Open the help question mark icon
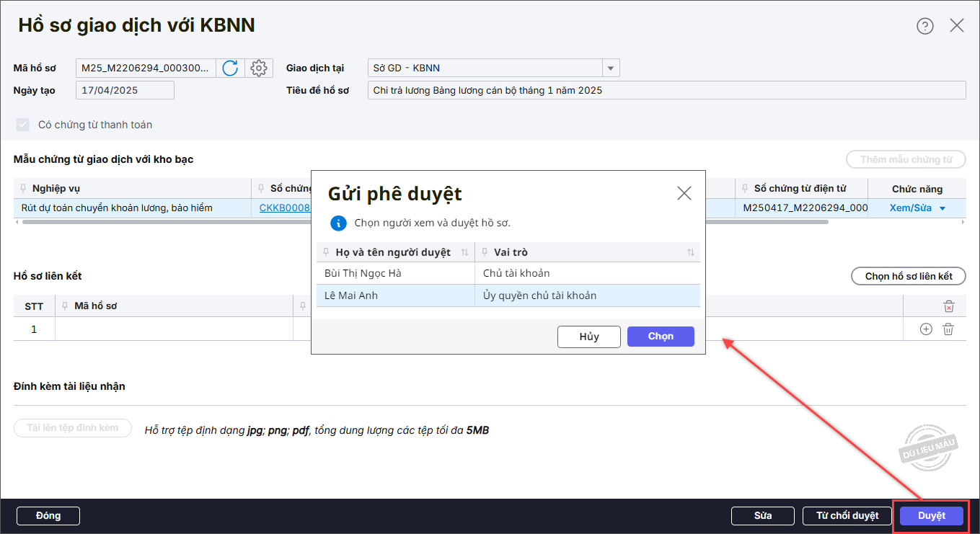The height and width of the screenshot is (534, 980). point(924,26)
